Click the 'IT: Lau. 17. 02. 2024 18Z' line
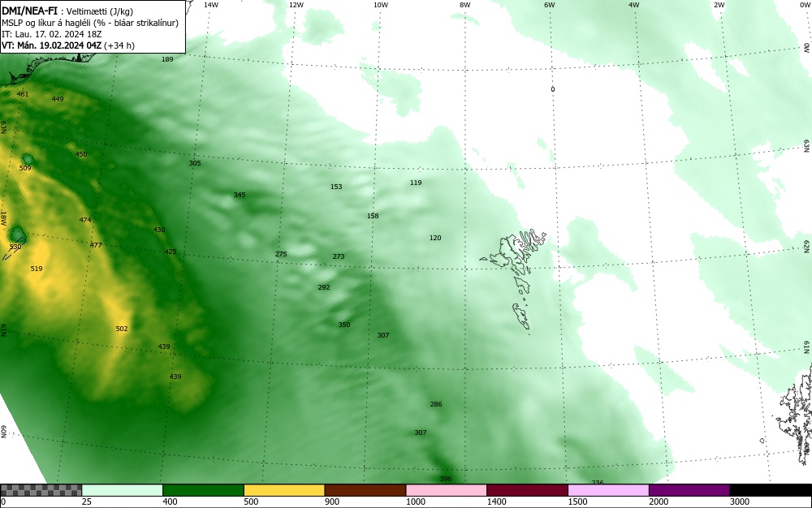This screenshot has width=812, height=508. tap(52, 34)
